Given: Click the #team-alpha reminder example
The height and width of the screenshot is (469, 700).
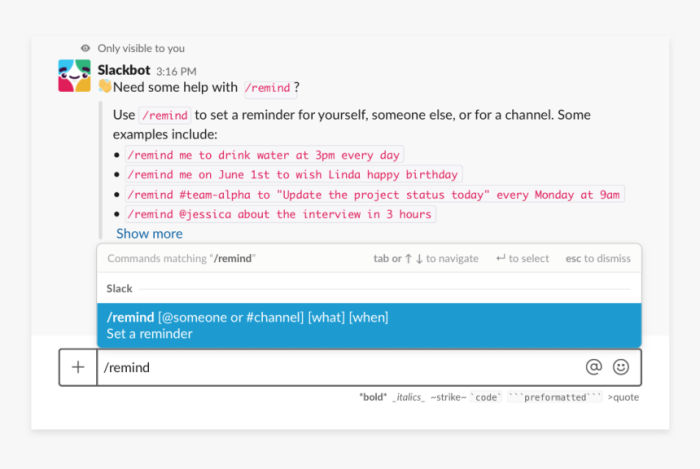Looking at the screenshot, I should 374,194.
